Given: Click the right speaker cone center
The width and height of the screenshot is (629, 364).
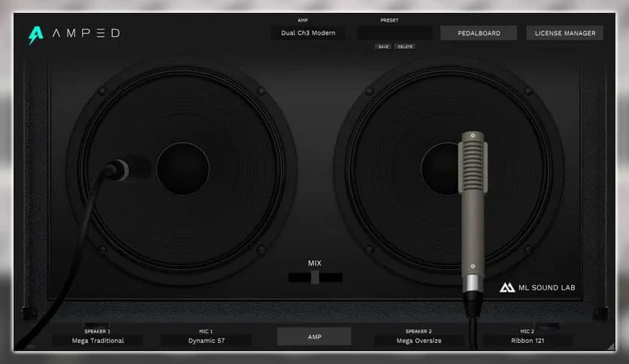Looking at the screenshot, I should pos(441,168).
